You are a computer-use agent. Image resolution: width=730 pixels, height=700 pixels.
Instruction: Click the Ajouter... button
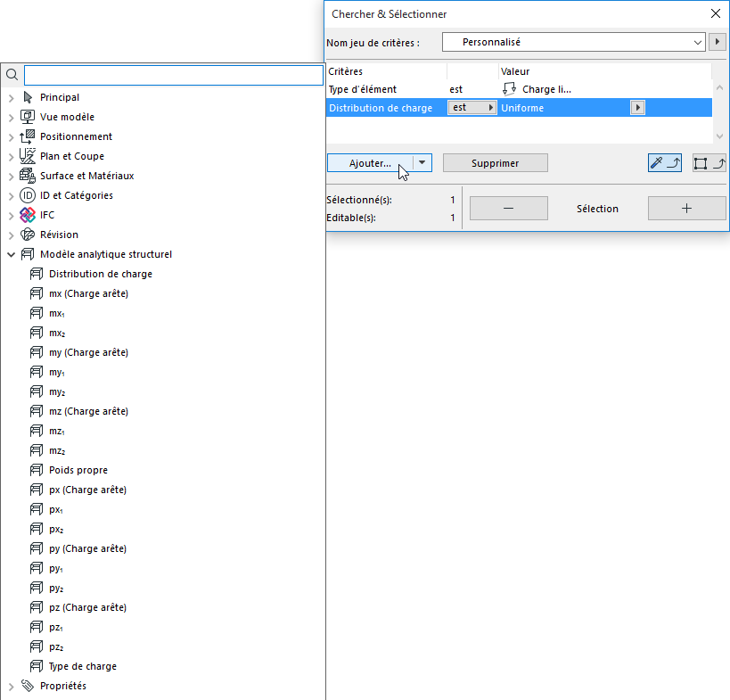coord(370,163)
